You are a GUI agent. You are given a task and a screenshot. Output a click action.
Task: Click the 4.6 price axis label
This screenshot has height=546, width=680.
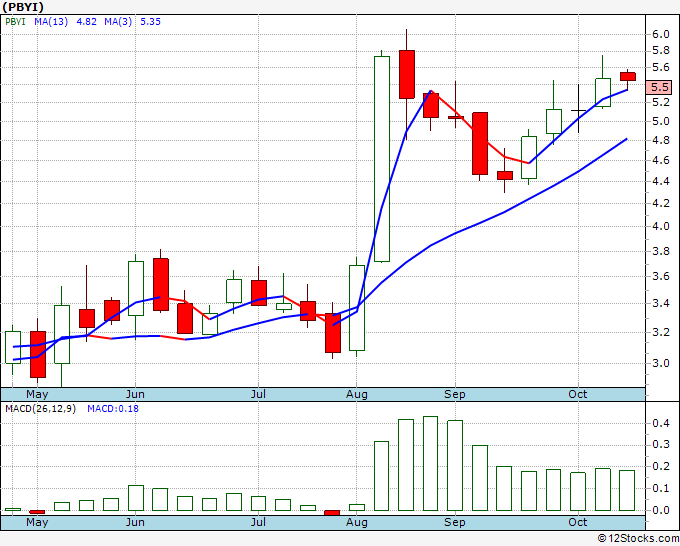660,160
